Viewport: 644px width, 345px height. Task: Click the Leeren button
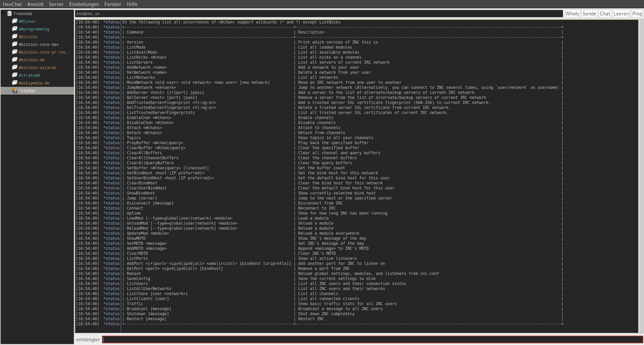point(621,14)
